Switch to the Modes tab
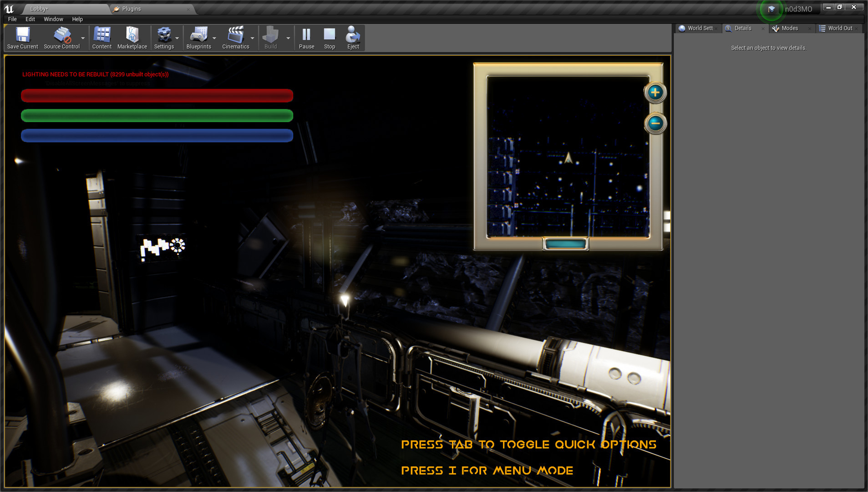The height and width of the screenshot is (492, 868). tap(791, 28)
